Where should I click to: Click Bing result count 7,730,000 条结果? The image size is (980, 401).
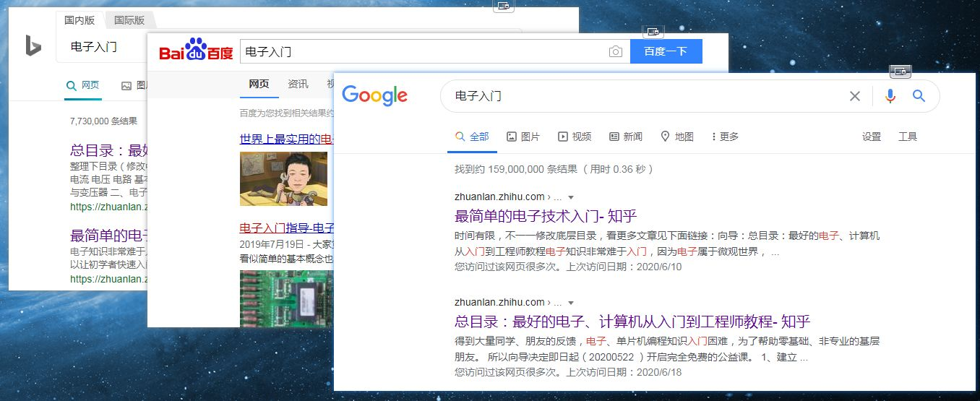tap(103, 121)
